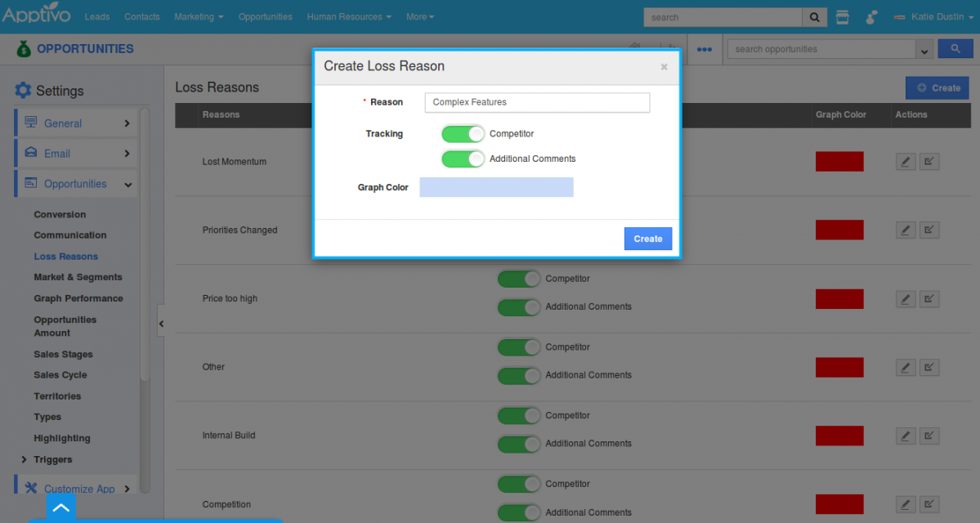Image resolution: width=980 pixels, height=523 pixels.
Task: Click the global search magnifier icon
Action: tap(814, 17)
